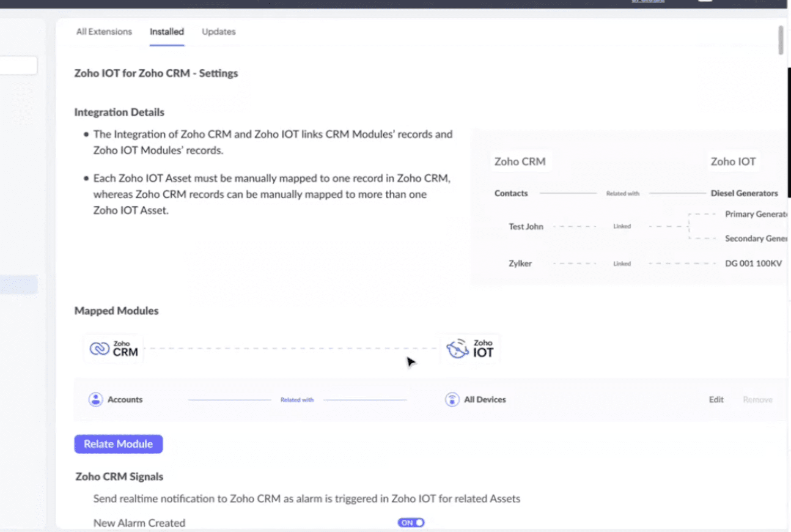Click the 'Zoho IOT' diagram column header
Viewport: 791px width, 532px height.
tap(733, 162)
